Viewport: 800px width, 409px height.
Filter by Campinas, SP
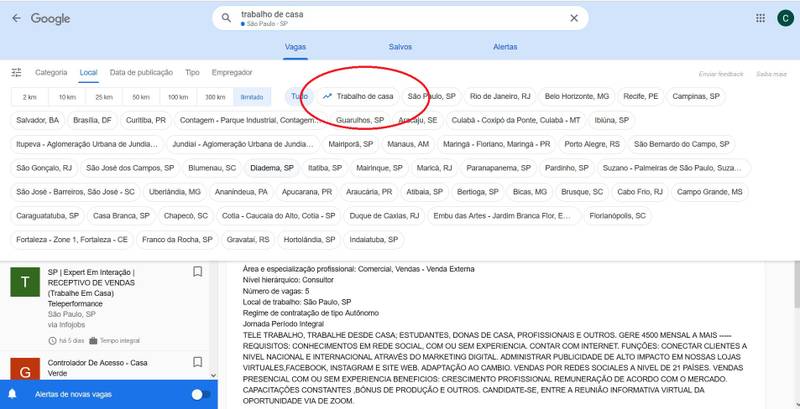696,96
